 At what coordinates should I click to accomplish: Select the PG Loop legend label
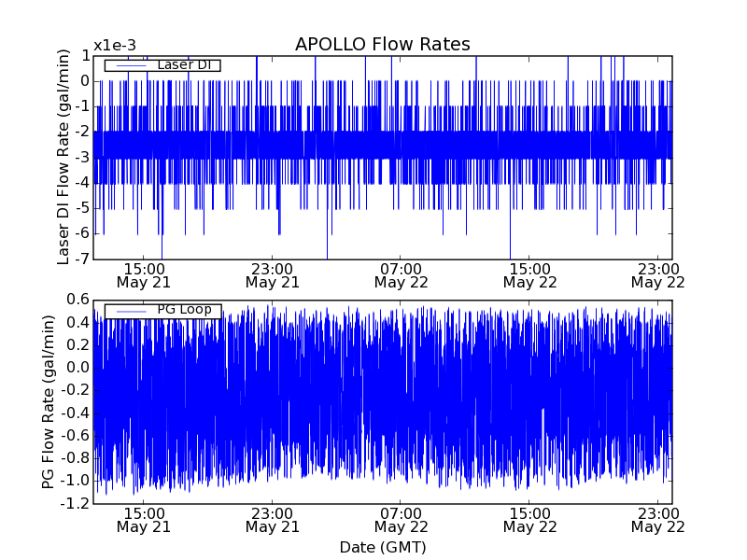[189, 310]
